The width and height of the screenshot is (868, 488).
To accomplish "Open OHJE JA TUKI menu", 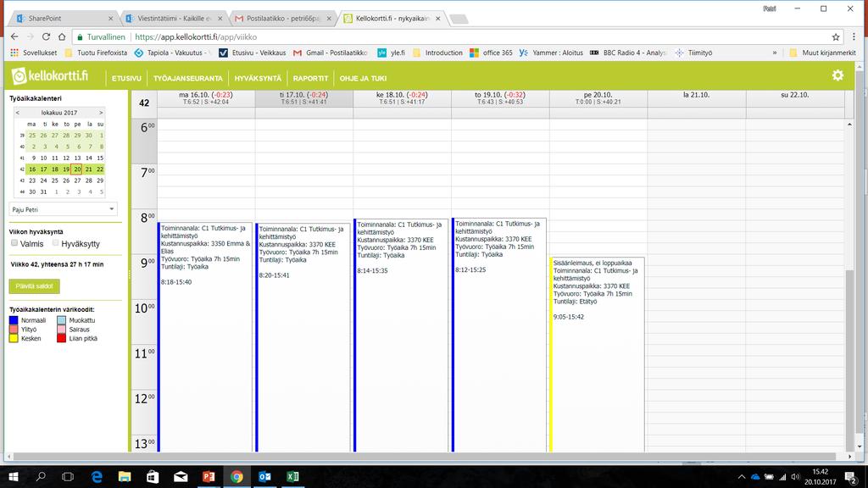I will point(363,79).
